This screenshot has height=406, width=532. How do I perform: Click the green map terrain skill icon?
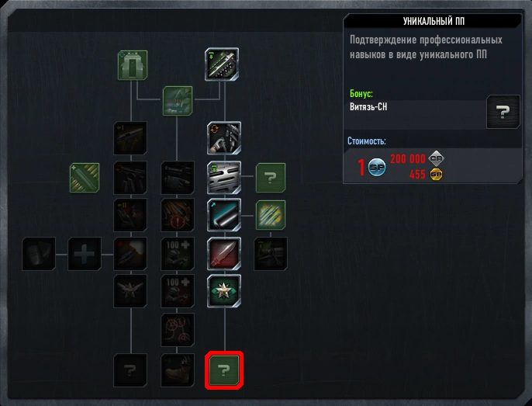178,101
